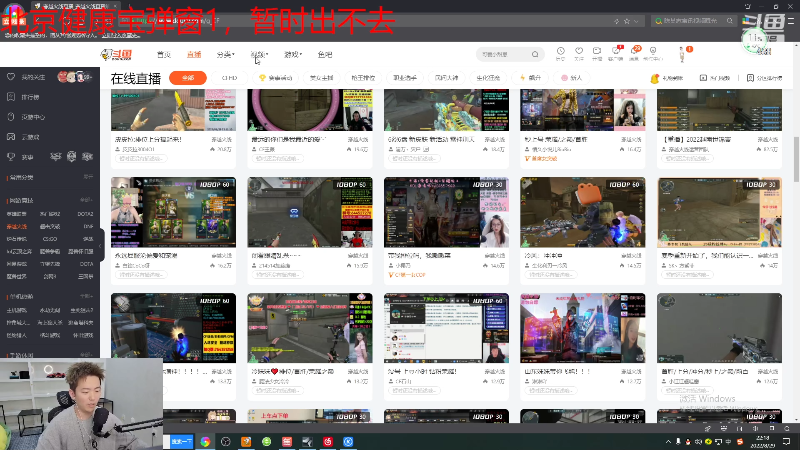800x450 pixels.
Task: Click the magnifier icon in Douyu search box
Action: [535, 54]
